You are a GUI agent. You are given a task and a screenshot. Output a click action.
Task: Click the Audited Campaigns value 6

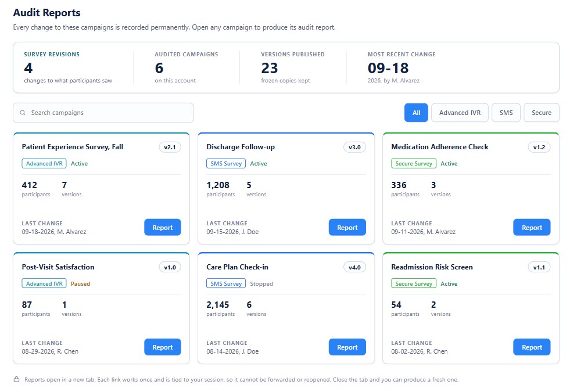[159, 68]
